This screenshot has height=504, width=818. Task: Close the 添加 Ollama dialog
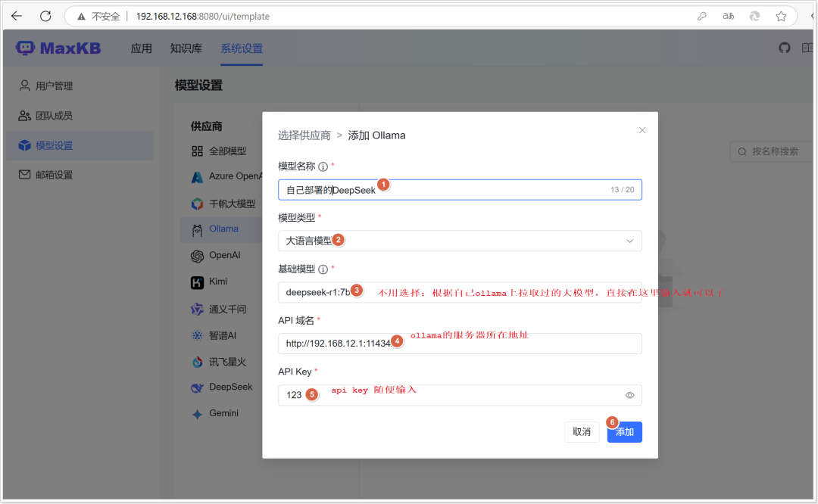642,130
